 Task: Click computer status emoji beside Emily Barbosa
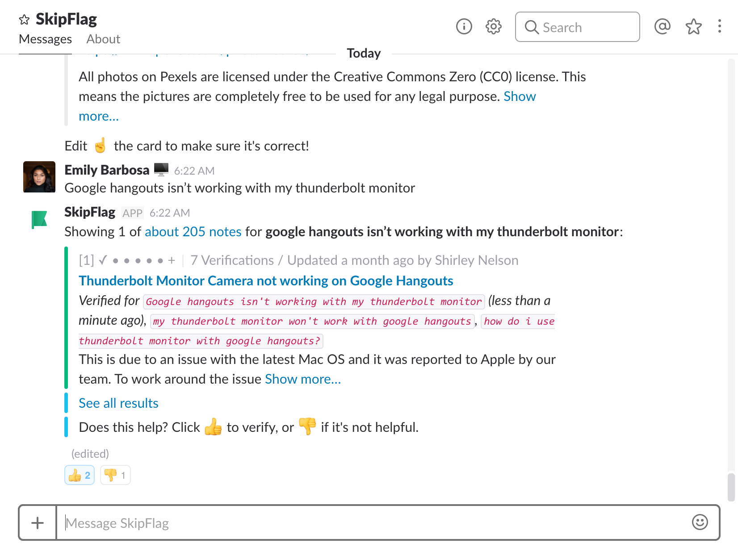161,169
